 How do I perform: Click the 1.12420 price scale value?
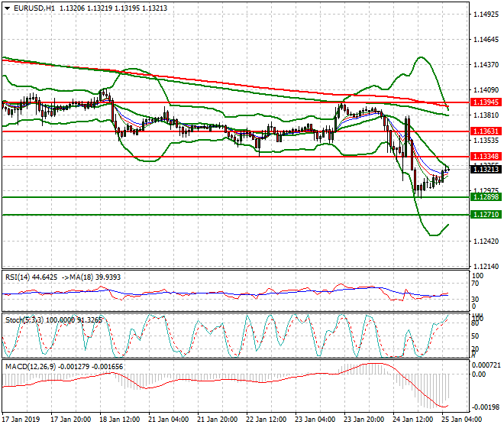pyautogui.click(x=486, y=242)
